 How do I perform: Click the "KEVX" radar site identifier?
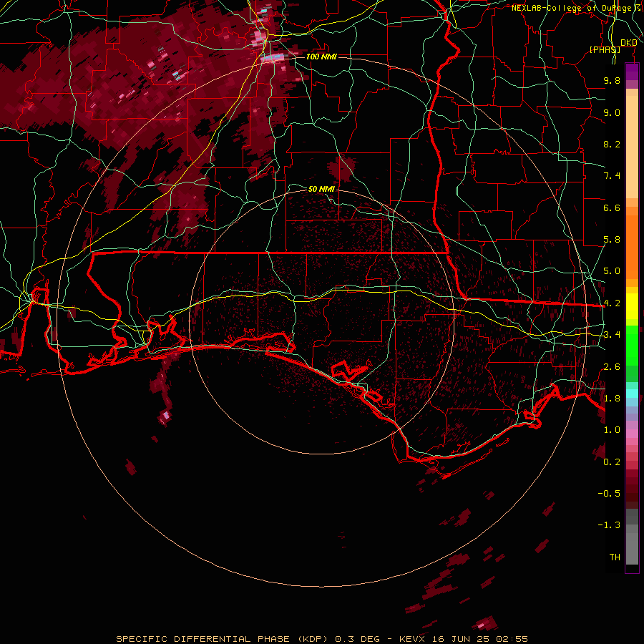pyautogui.click(x=413, y=639)
